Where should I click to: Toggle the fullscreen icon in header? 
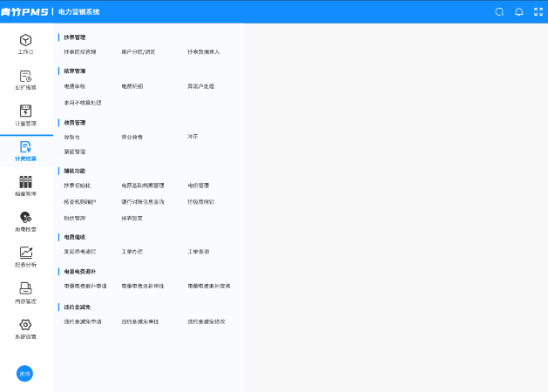pyautogui.click(x=538, y=12)
